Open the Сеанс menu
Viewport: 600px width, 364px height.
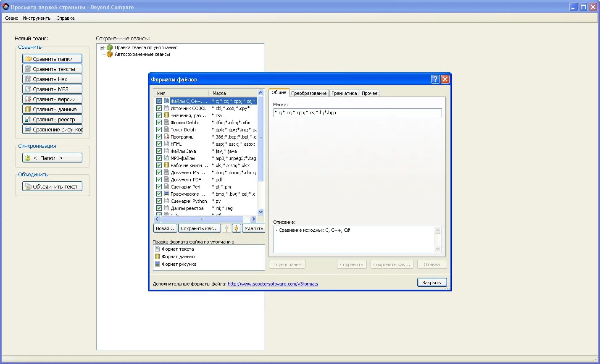pyautogui.click(x=11, y=18)
